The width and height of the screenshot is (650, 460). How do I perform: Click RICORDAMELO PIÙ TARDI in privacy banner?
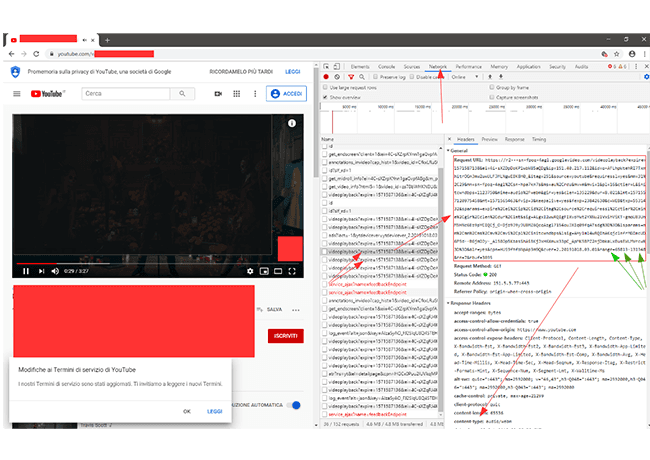(x=241, y=72)
